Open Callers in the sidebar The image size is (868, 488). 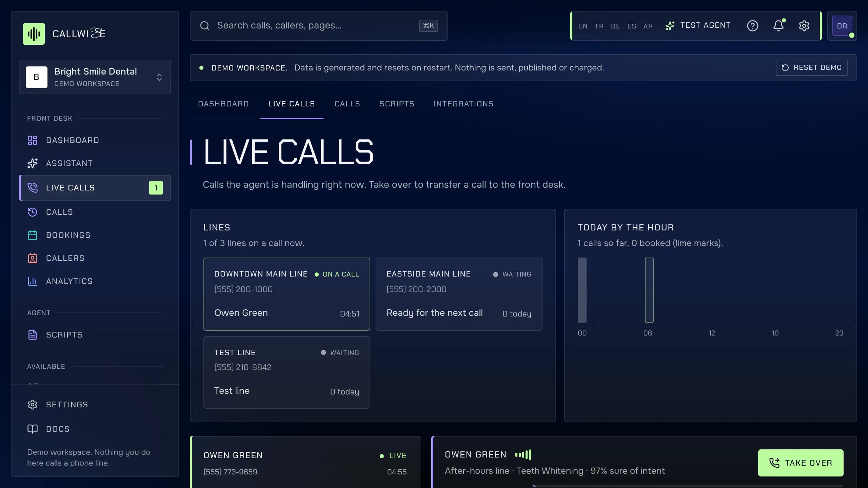point(95,258)
